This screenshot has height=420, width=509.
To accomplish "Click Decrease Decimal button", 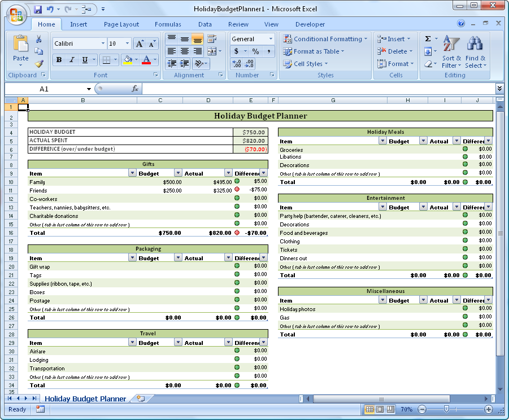I will (x=249, y=64).
